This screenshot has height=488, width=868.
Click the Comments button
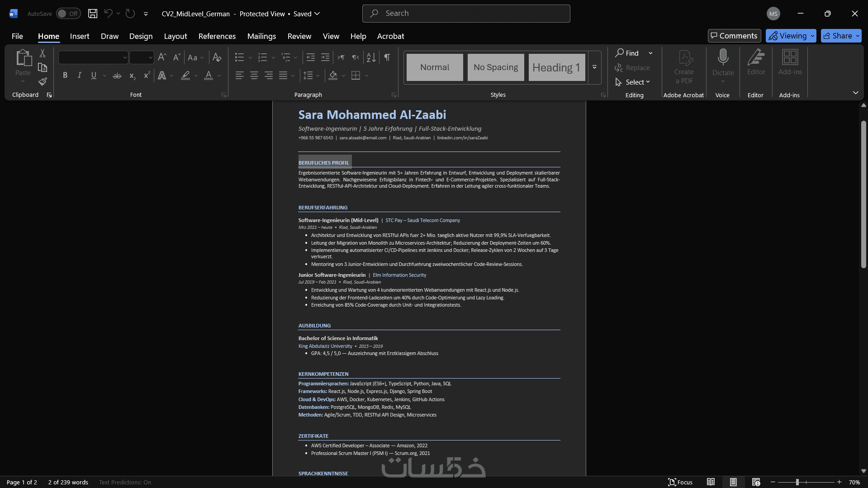734,36
